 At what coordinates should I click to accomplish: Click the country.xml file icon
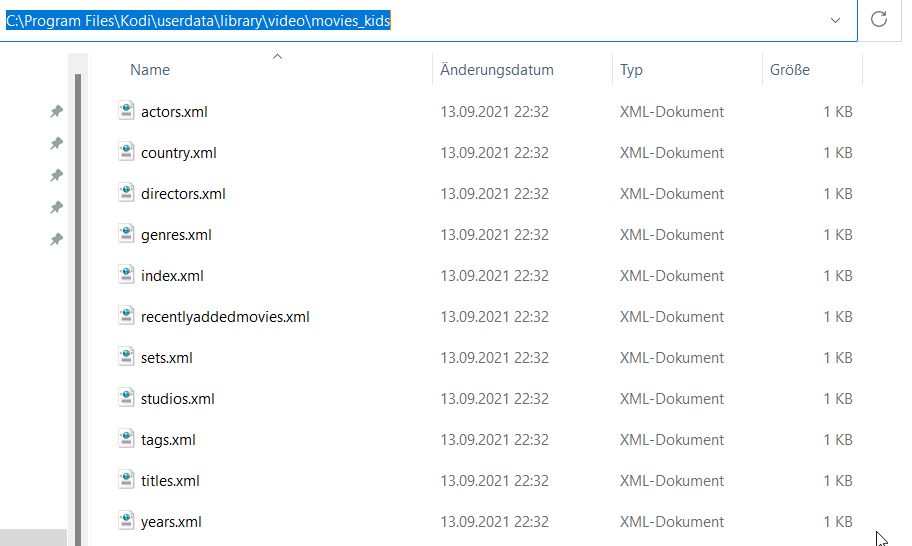click(x=126, y=151)
